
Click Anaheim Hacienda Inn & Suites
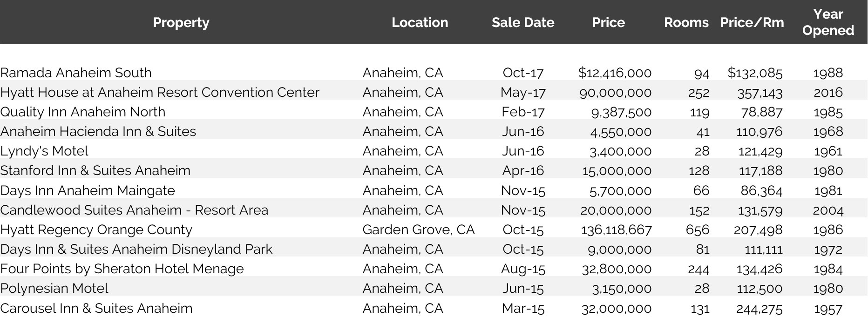click(x=98, y=131)
